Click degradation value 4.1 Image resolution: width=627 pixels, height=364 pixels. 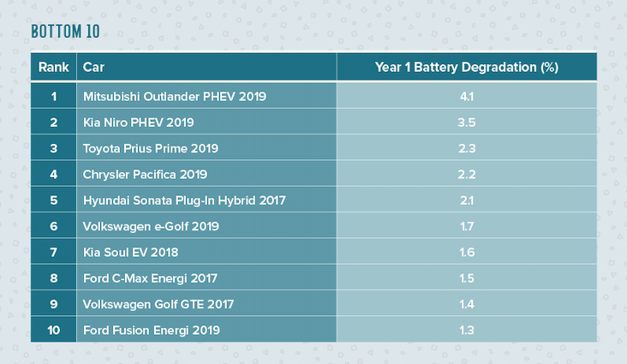pos(467,97)
